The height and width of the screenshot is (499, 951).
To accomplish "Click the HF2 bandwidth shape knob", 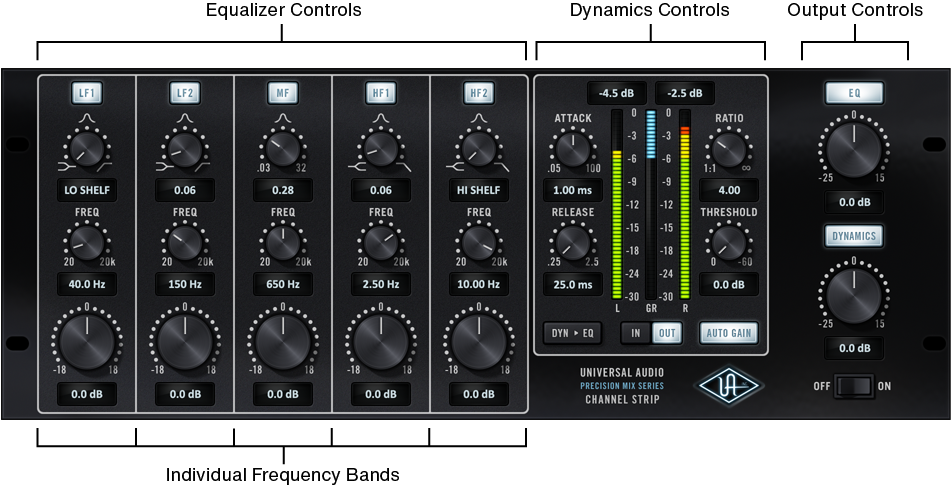I will point(479,150).
